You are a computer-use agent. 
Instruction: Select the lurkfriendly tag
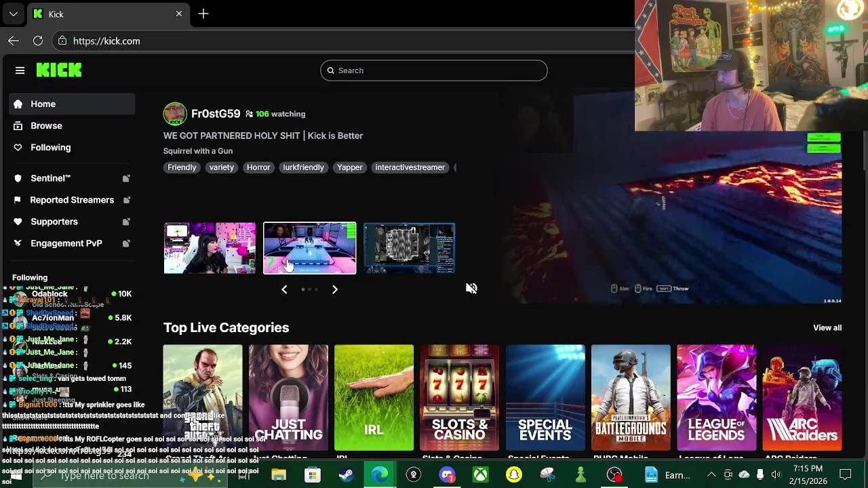pos(304,167)
